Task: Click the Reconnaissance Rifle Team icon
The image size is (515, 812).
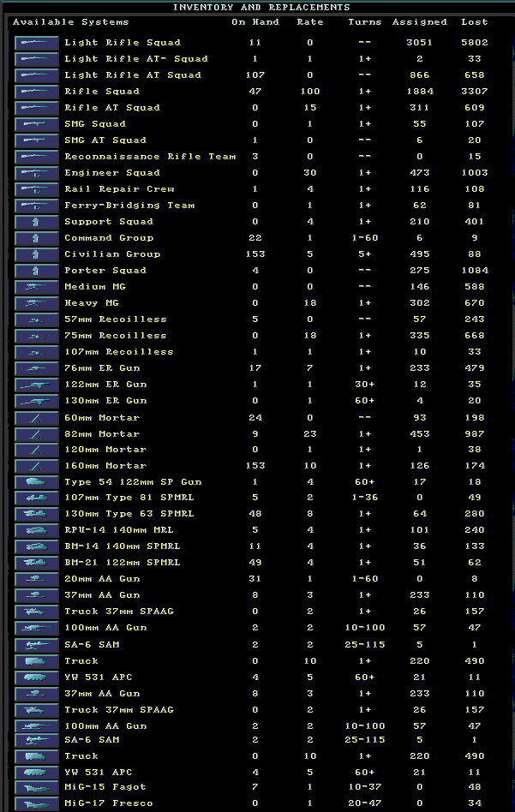Action: coord(36,157)
